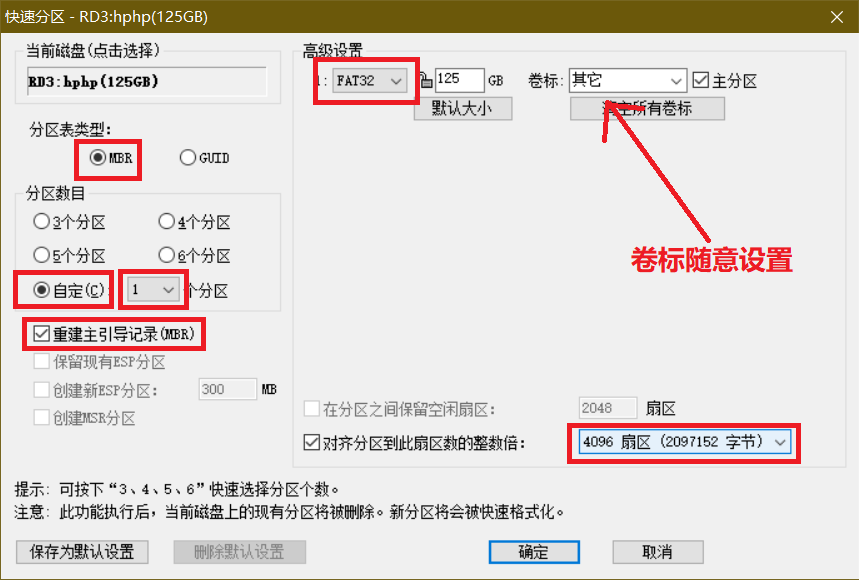Click the lock icon beside partition size

coord(426,81)
